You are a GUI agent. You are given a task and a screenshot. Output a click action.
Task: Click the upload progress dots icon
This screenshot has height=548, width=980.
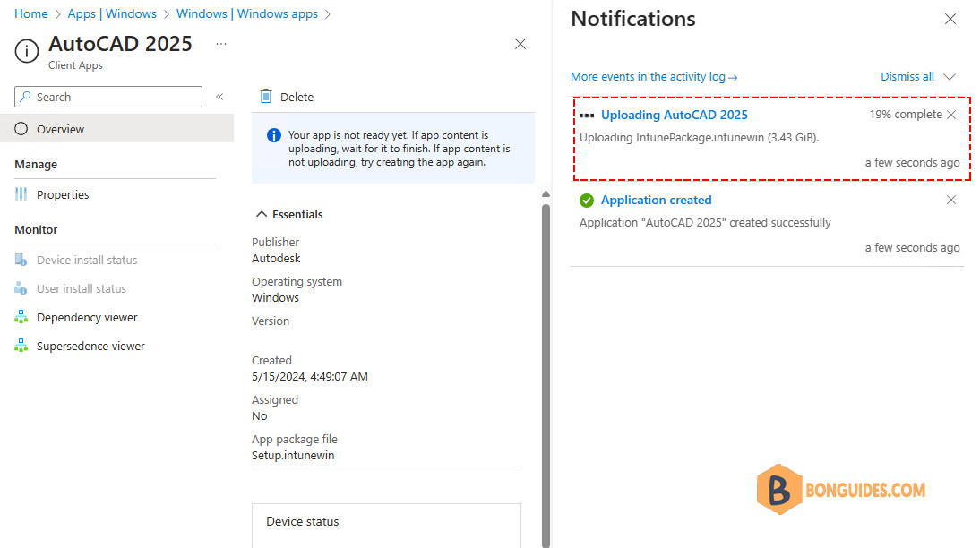586,116
